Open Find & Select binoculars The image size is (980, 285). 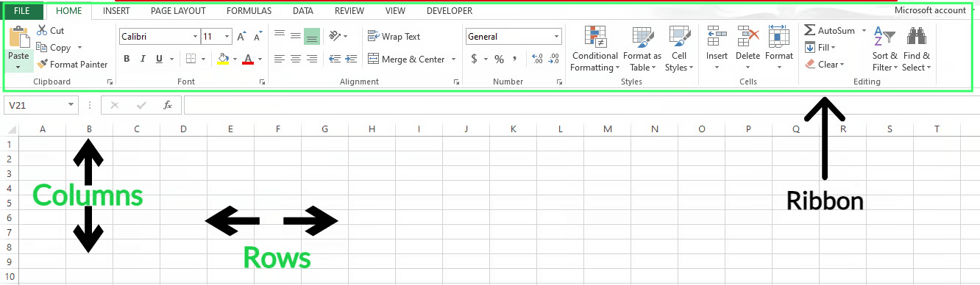[917, 48]
